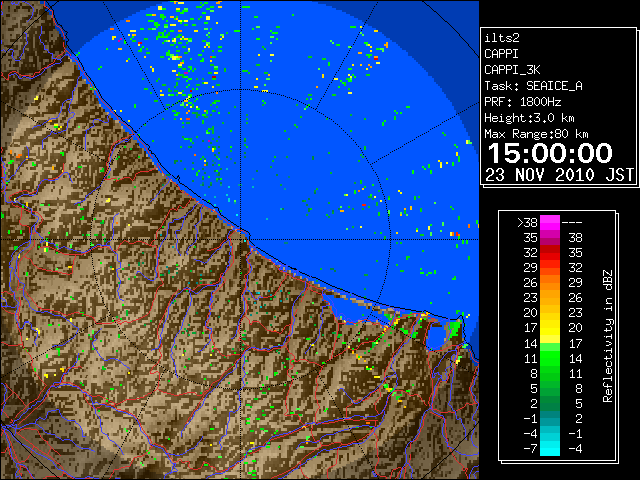Select the '23 NOV 2010 JST' date
The image size is (640, 480).
coord(559,175)
